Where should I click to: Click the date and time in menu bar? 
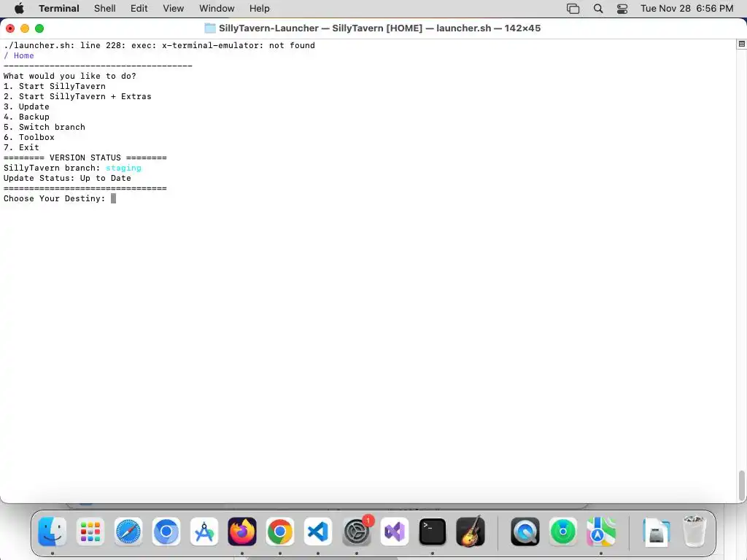(687, 9)
